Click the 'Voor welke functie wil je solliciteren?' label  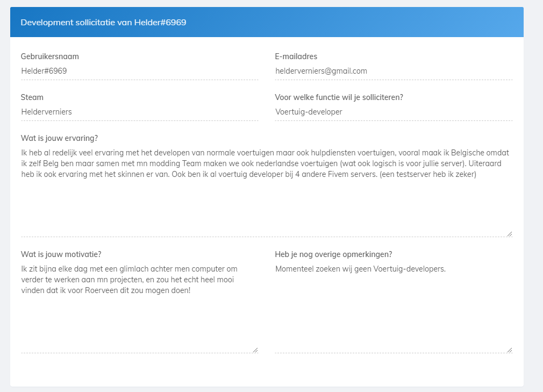[x=339, y=97]
